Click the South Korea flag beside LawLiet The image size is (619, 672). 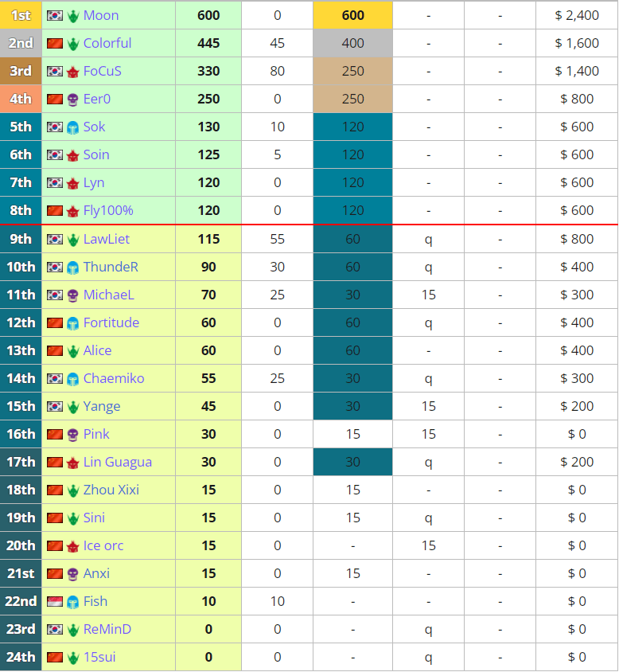[x=55, y=239]
